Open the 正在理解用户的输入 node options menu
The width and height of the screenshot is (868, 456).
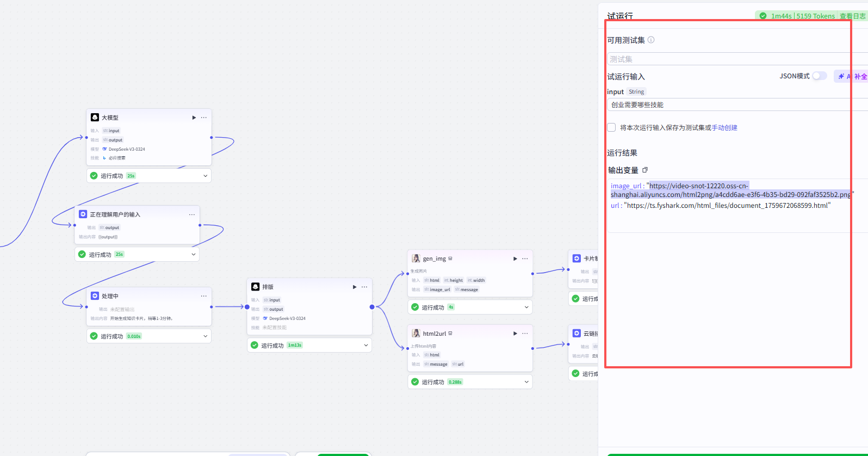point(192,214)
